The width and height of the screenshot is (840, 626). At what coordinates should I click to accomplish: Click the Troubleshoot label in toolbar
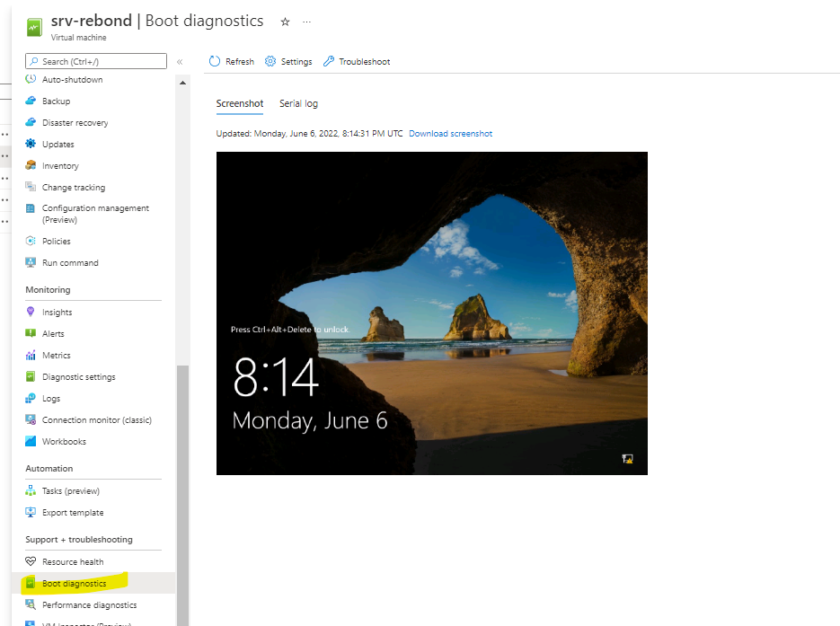click(364, 62)
